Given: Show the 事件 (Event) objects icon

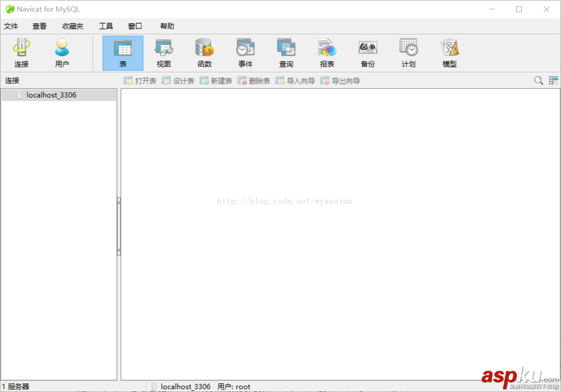Looking at the screenshot, I should [245, 53].
